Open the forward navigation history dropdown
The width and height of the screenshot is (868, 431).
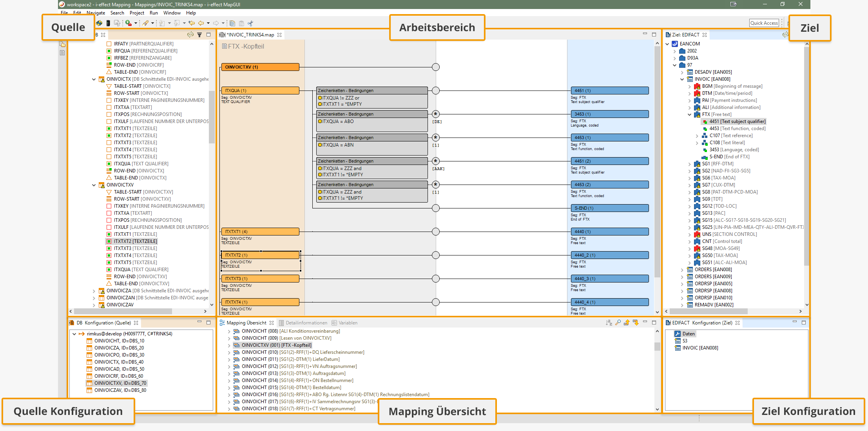point(223,23)
